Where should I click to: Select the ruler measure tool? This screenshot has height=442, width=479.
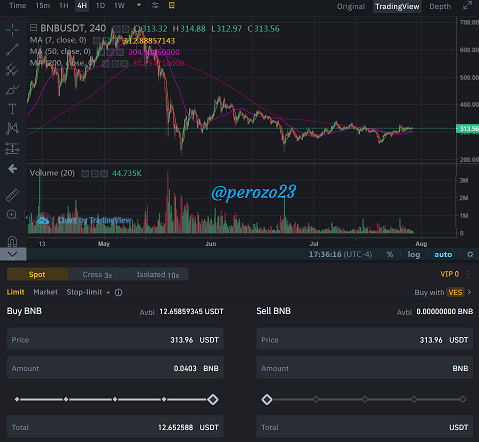(x=12, y=195)
